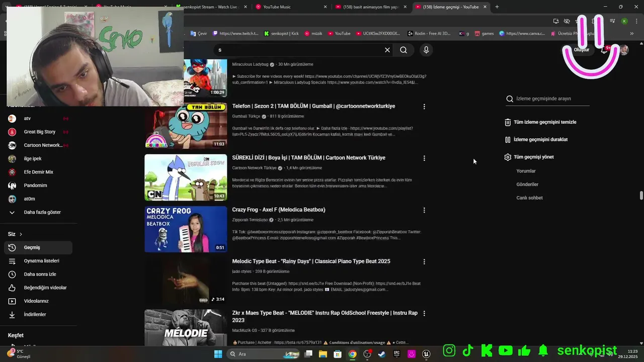Start voice search with the microphone icon
The height and width of the screenshot is (362, 644).
pyautogui.click(x=426, y=50)
